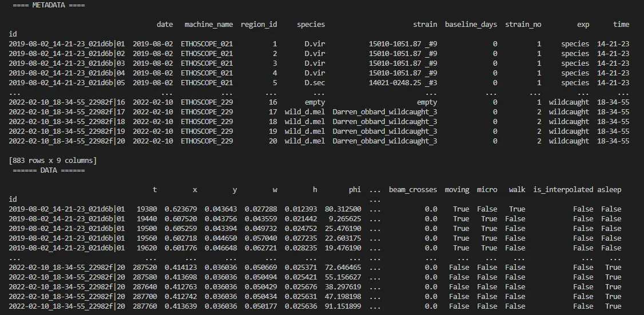
Task: Click t value 287520
Action: (x=145, y=267)
